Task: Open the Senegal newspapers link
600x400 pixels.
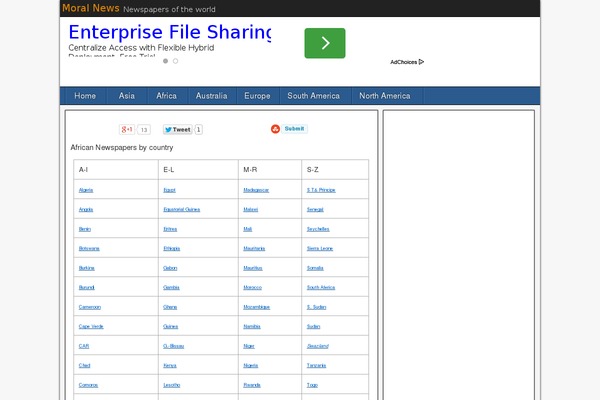Action: pyautogui.click(x=315, y=210)
